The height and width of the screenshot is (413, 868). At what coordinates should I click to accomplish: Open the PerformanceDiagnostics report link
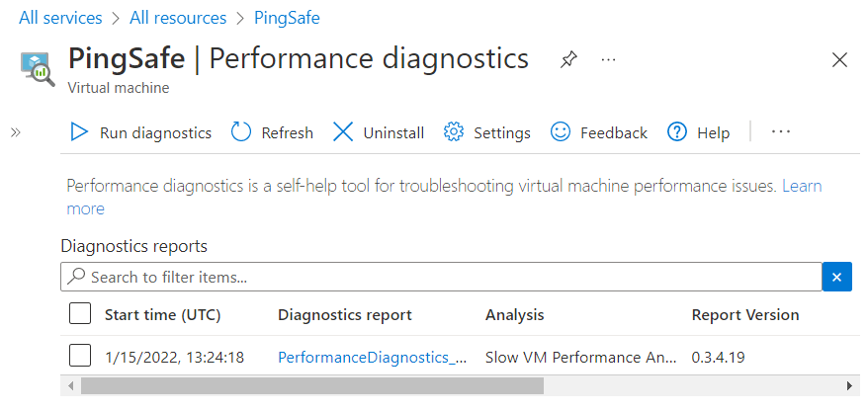coord(373,357)
